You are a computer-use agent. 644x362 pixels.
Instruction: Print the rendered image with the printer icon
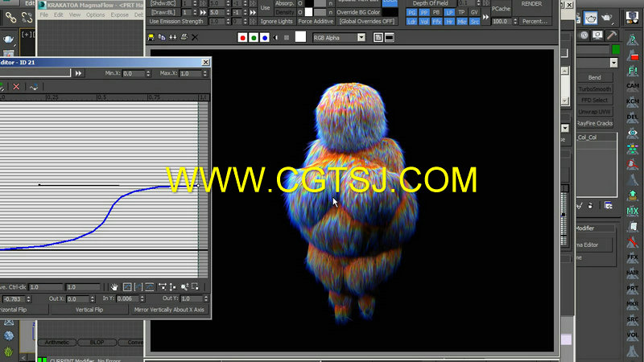click(184, 38)
